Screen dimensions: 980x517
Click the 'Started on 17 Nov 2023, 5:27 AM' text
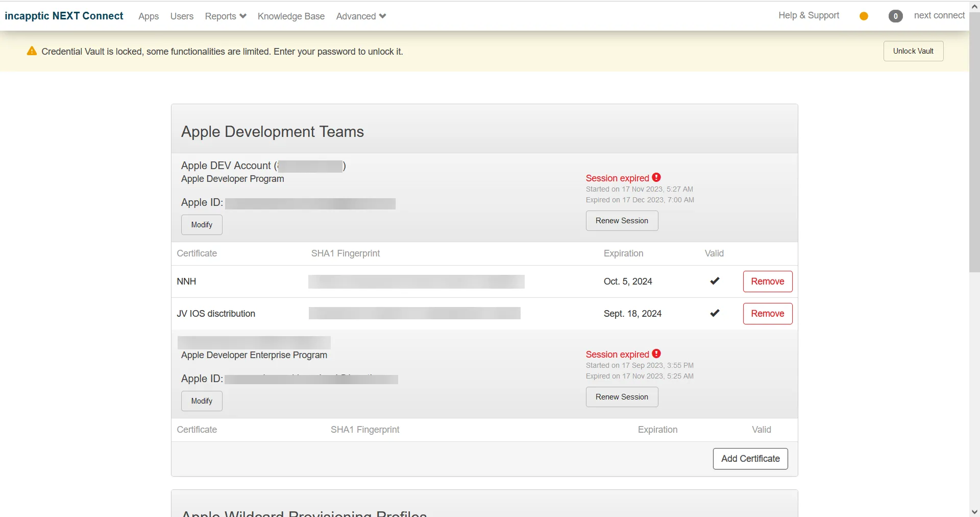[639, 189]
